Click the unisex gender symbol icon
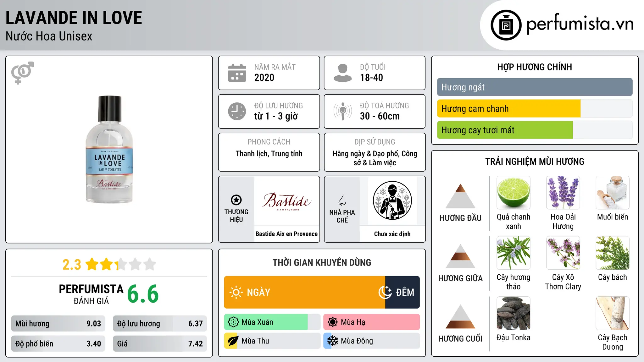The image size is (644, 362). (22, 73)
